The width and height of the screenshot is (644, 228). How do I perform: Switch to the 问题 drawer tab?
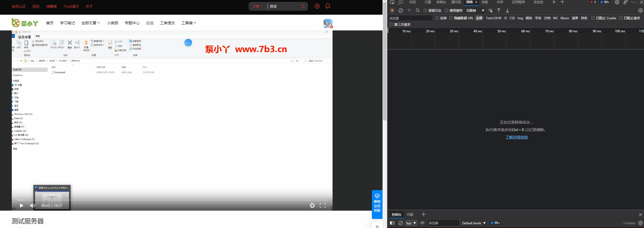click(x=410, y=214)
